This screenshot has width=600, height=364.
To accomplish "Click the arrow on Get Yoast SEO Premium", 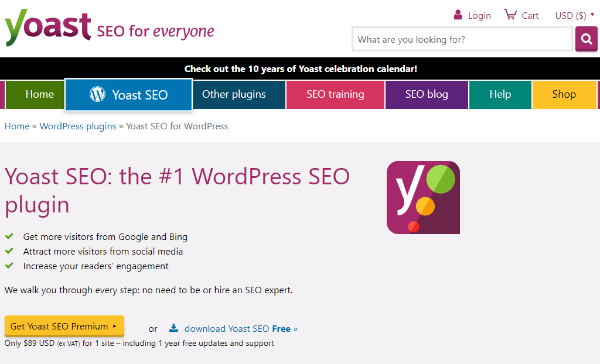I will (x=114, y=326).
